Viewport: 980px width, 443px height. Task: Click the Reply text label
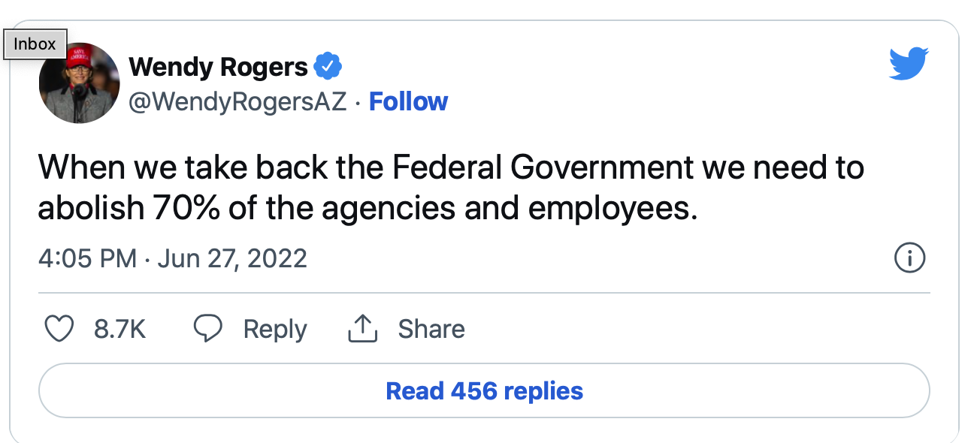tap(275, 329)
